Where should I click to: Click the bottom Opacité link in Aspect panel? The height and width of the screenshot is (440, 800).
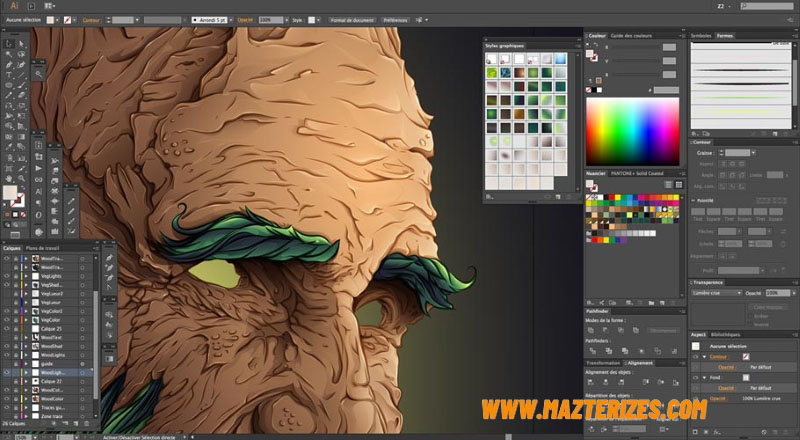coord(718,399)
